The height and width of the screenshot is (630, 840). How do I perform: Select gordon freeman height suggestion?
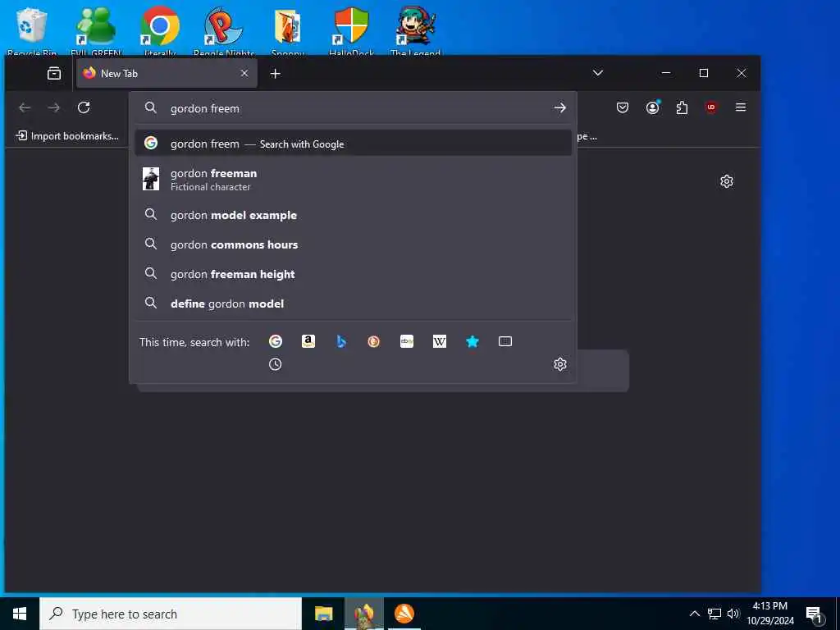point(354,274)
